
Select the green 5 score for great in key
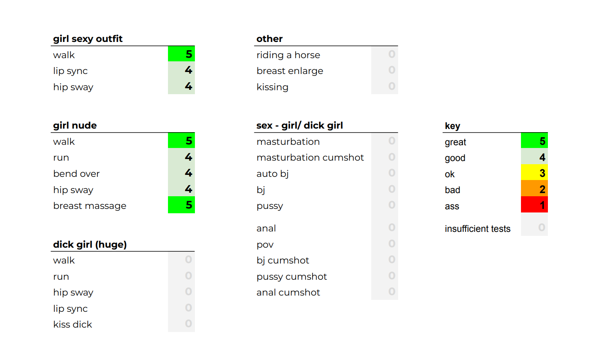tap(534, 141)
